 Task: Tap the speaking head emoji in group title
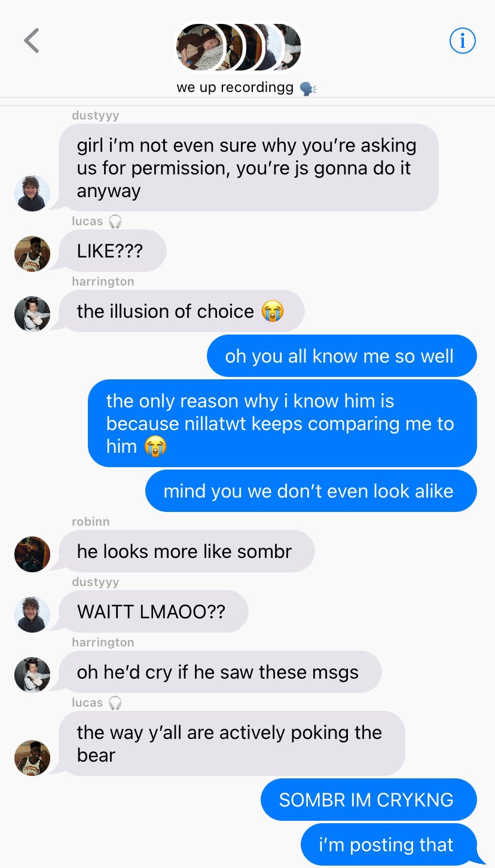(x=307, y=88)
